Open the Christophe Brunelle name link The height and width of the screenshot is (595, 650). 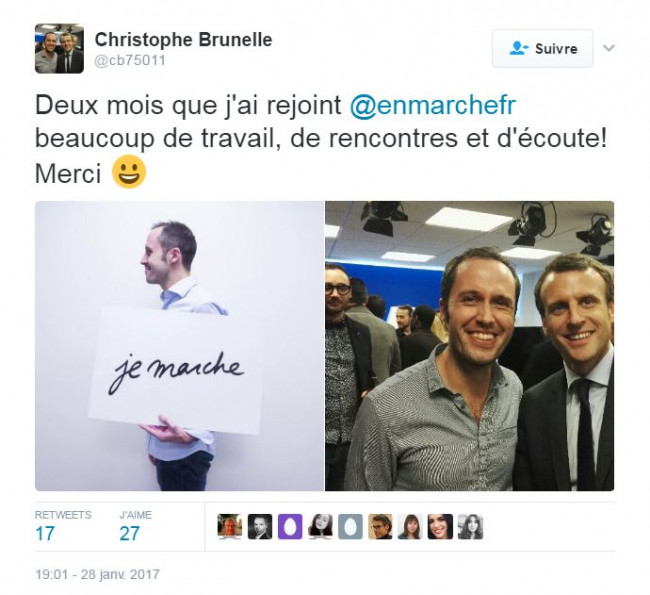tap(183, 40)
